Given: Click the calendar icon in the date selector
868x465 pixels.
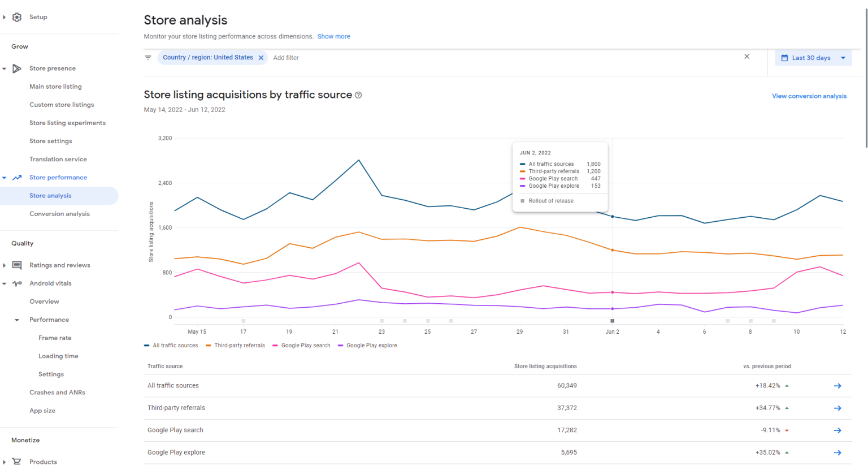Looking at the screenshot, I should [x=785, y=57].
